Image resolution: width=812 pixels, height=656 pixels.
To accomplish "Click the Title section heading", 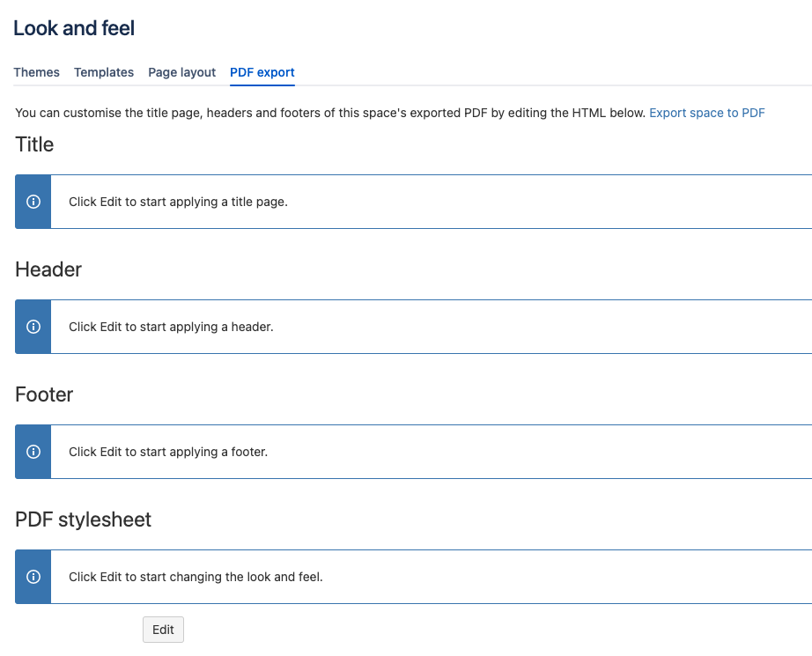I will pyautogui.click(x=33, y=144).
